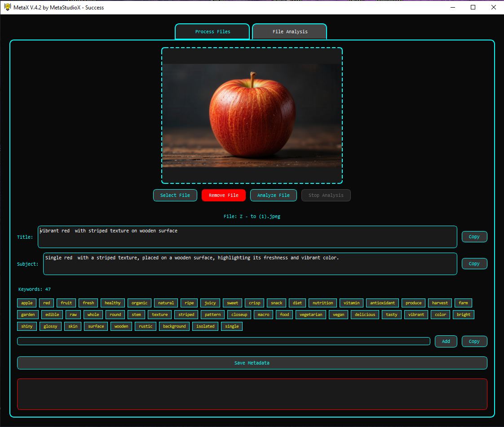Screen dimensions: 504x427
Task: Select the 'garden' keyword tag
Action: pyautogui.click(x=28, y=315)
